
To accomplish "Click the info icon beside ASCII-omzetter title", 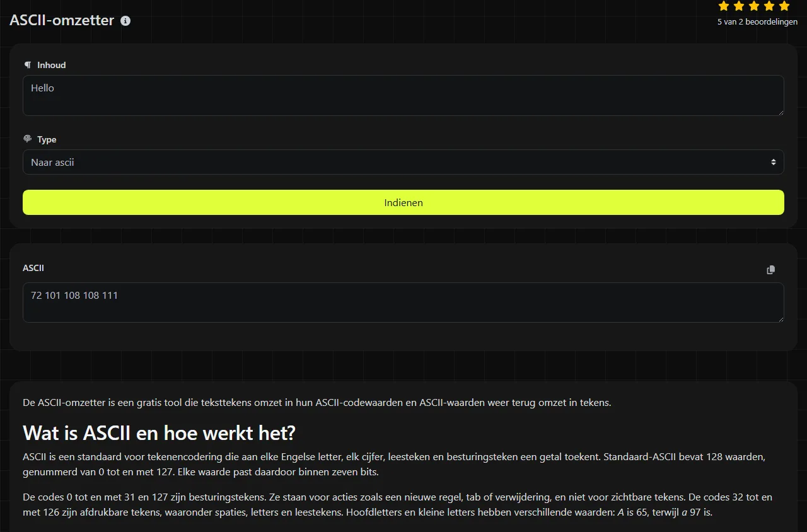I will 125,21.
